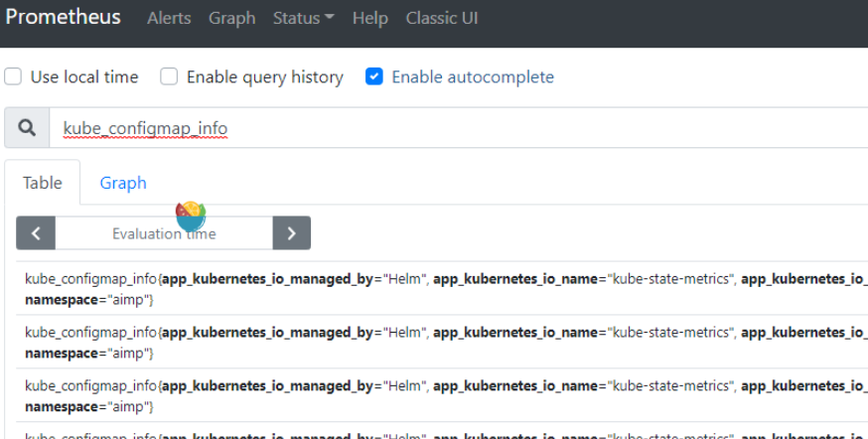Check the Use local time checkbox

pyautogui.click(x=13, y=76)
